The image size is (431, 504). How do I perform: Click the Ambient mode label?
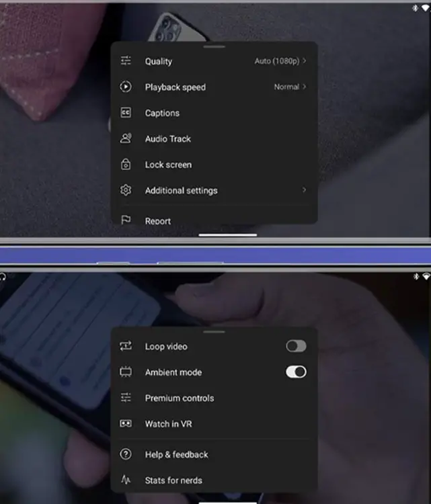[173, 372]
